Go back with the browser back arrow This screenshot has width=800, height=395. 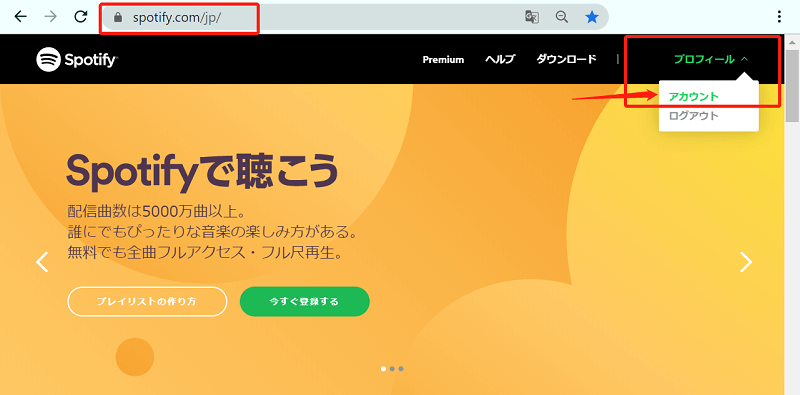pyautogui.click(x=20, y=17)
